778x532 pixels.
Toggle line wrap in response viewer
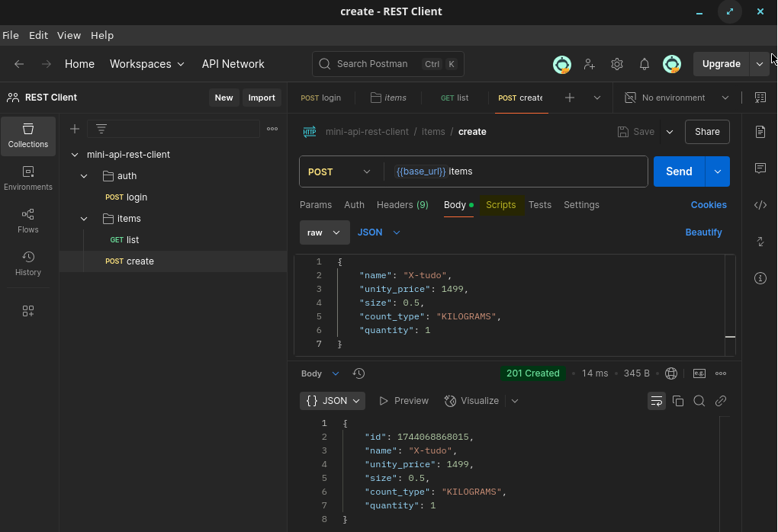656,401
